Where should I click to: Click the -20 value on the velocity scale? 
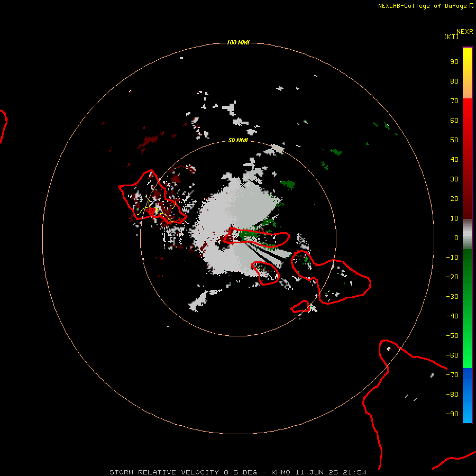point(452,277)
